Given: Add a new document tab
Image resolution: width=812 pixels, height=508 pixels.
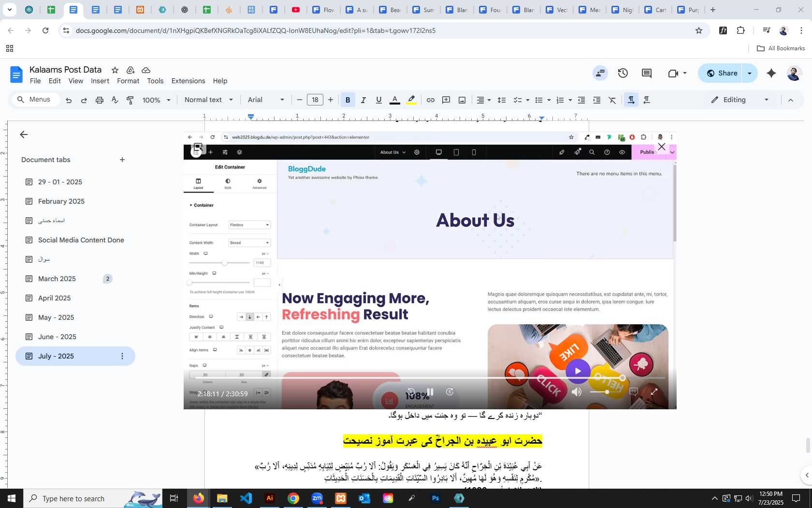Looking at the screenshot, I should (x=122, y=160).
